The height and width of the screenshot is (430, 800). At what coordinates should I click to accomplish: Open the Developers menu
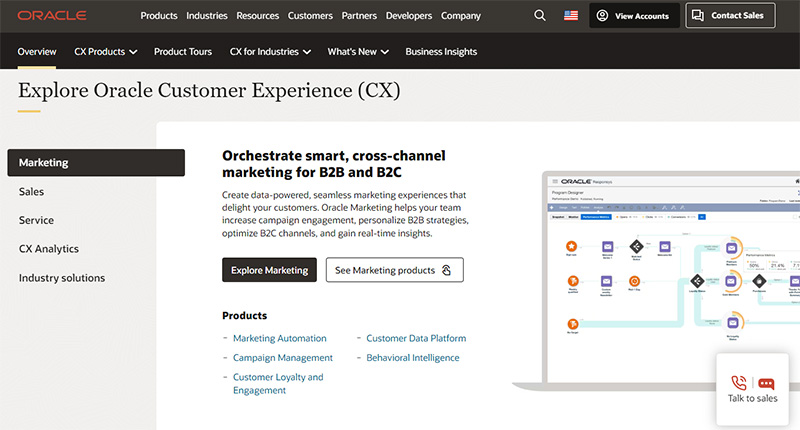pos(409,16)
